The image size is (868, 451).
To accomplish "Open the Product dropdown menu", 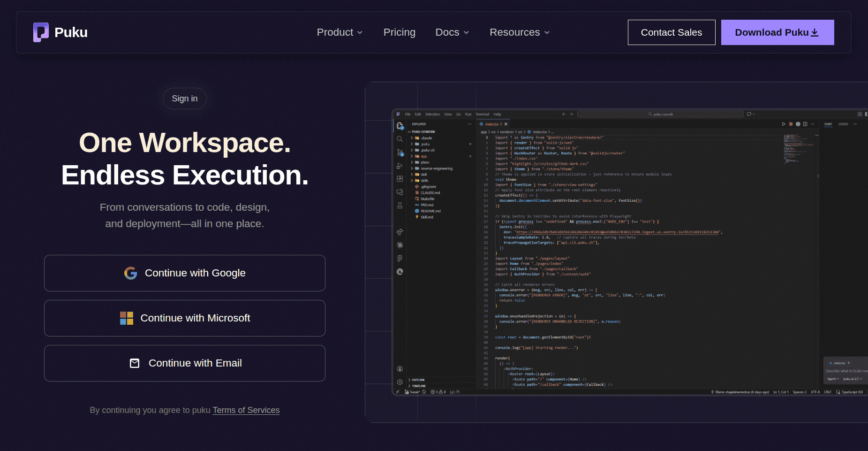I will (x=340, y=32).
